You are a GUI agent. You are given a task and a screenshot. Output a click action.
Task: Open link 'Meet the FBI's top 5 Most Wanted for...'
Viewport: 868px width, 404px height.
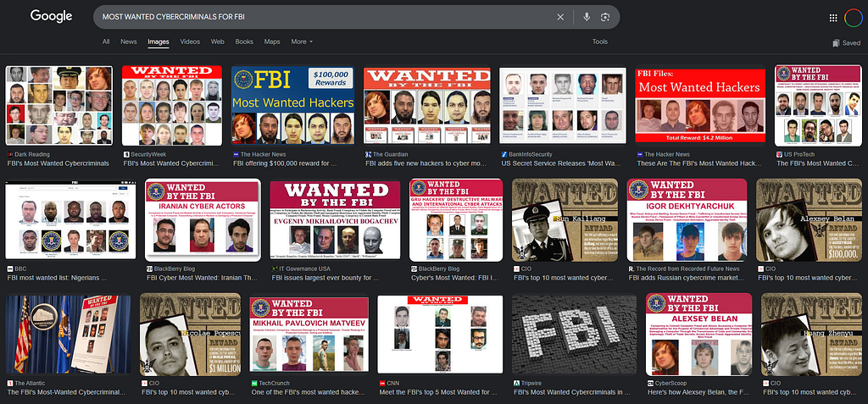437,392
